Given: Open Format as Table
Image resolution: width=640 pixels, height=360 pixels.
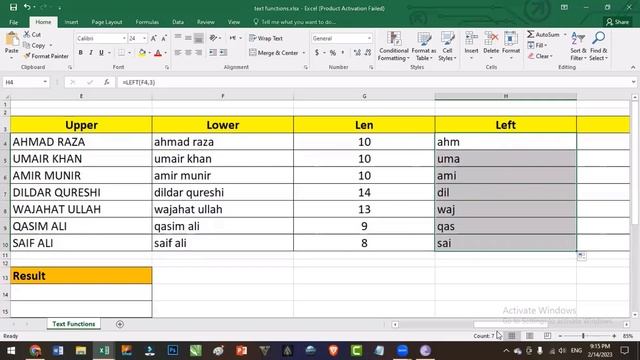Looking at the screenshot, I should 424,46.
